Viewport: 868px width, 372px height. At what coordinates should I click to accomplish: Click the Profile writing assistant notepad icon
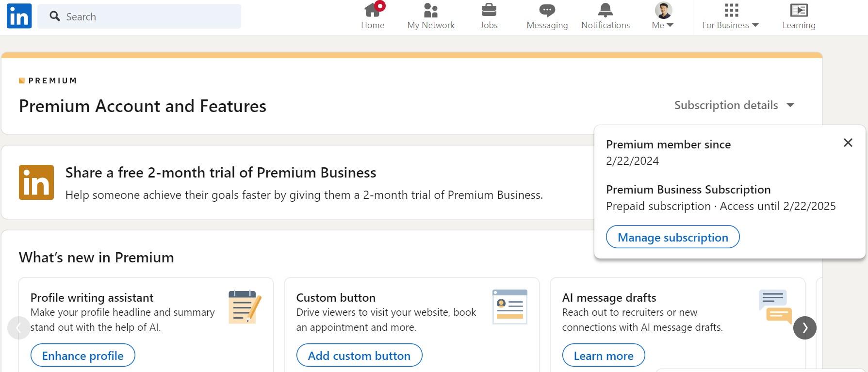coord(245,307)
